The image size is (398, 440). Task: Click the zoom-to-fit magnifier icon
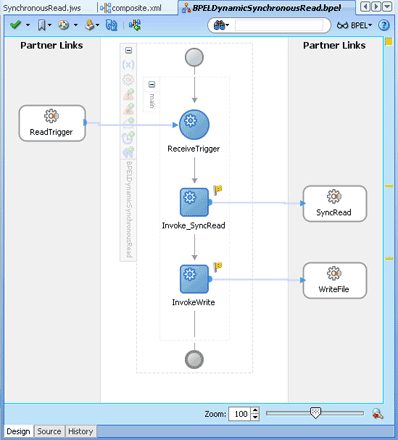coord(377,414)
